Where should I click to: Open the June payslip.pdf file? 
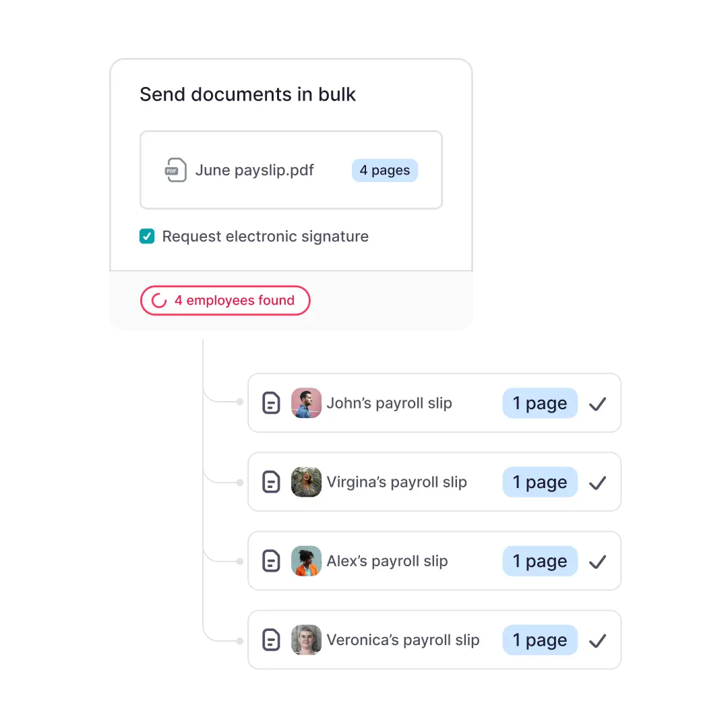click(x=254, y=170)
